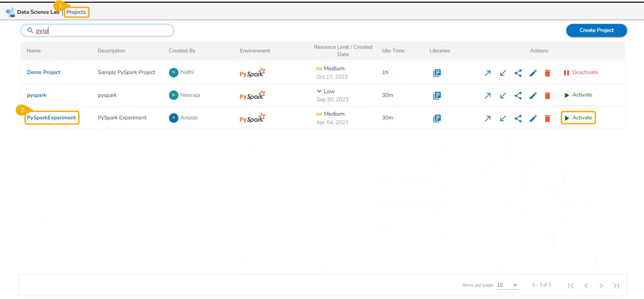Share the PySparkExperiment project

coord(518,118)
